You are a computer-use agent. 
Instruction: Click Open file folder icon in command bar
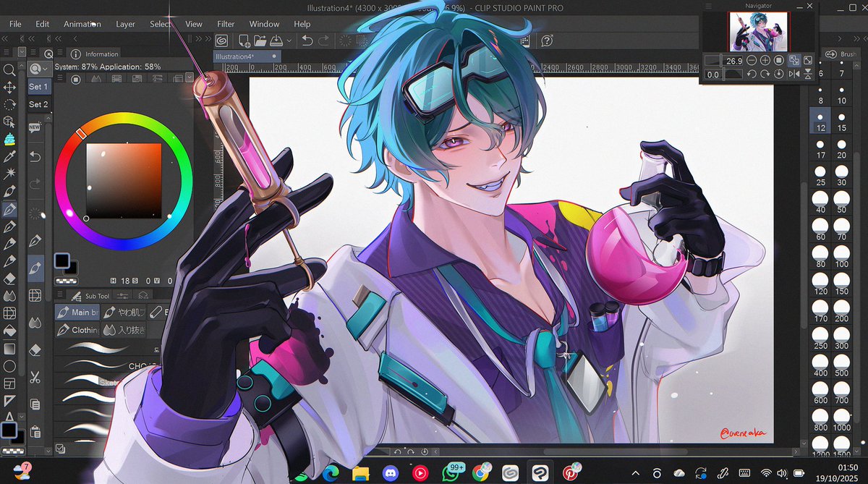[x=260, y=41]
